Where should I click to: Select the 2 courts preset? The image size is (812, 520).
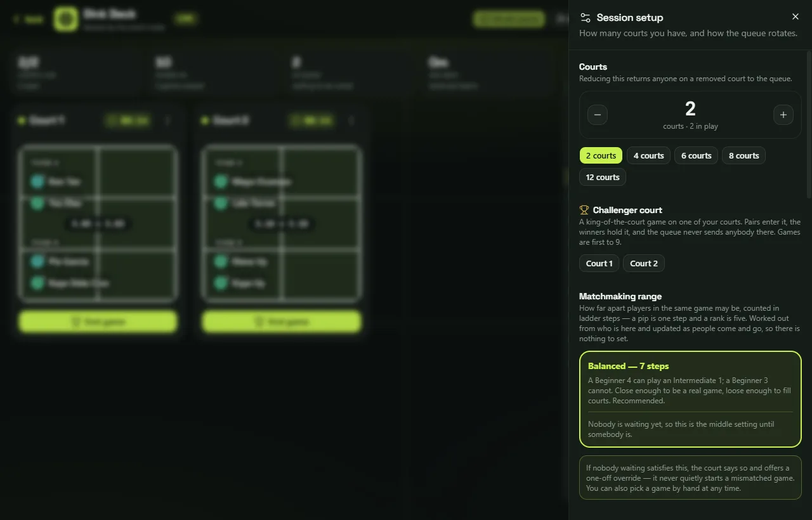pyautogui.click(x=601, y=155)
